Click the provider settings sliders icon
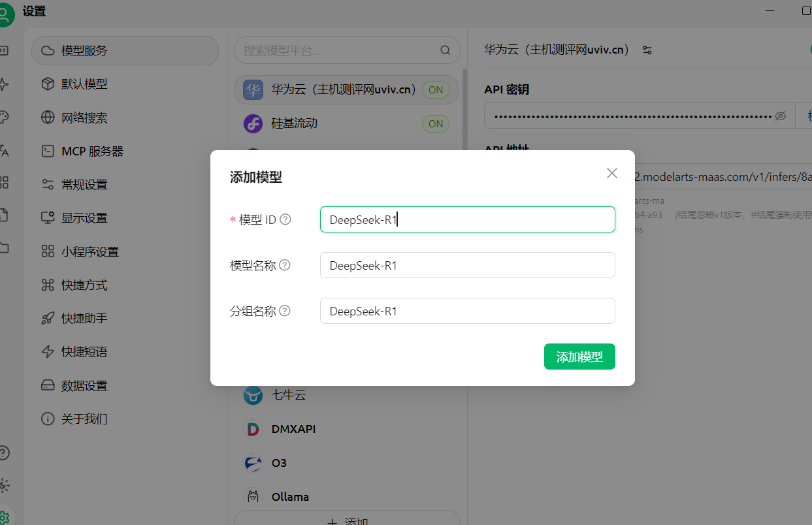 coord(647,50)
